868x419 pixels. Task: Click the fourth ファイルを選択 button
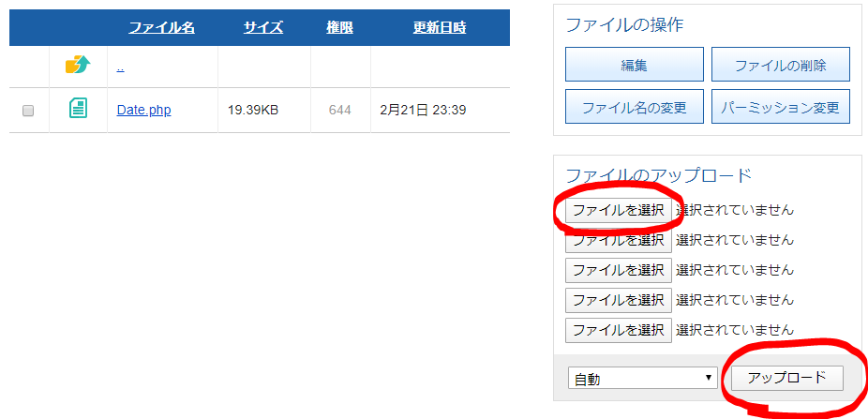[x=619, y=300]
